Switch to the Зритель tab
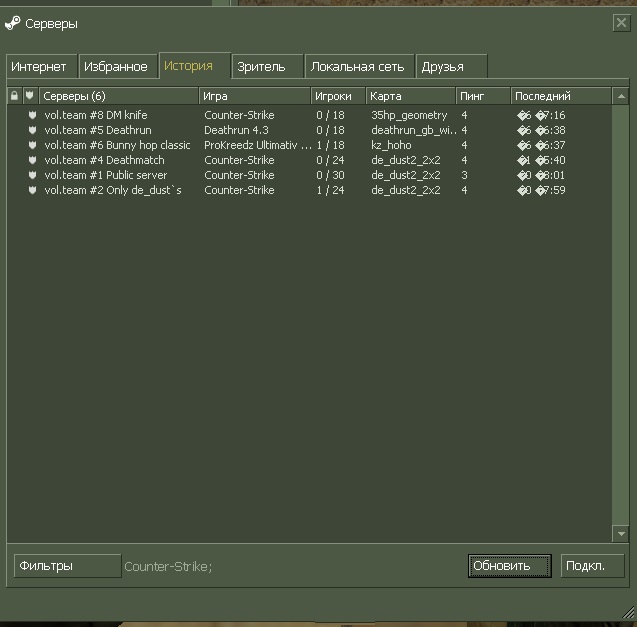Screen dimensions: 637x627 (268, 66)
